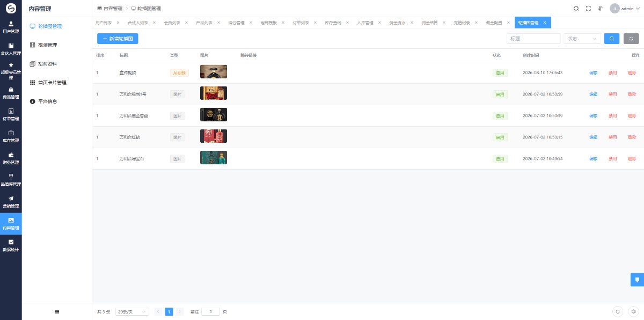Disable the 万和台黑金窖藏 row
Image resolution: width=644 pixels, height=320 pixels.
(612, 115)
